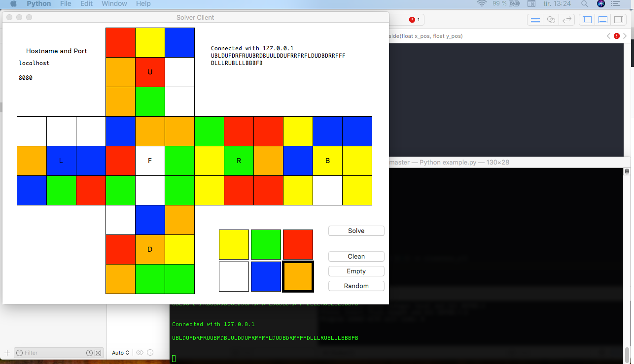Open Siri from the menu bar
This screenshot has height=364, width=634.
(600, 3)
